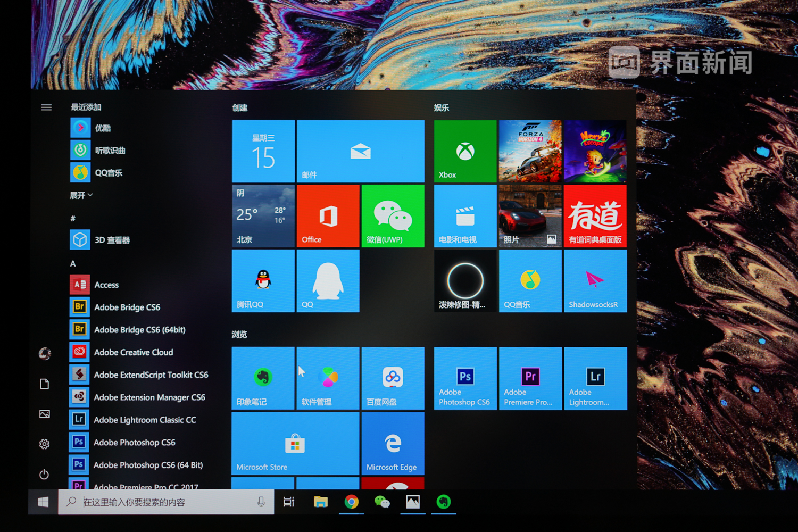798x532 pixels.
Task: Open QQ音乐 in the recently added list
Action: pyautogui.click(x=96, y=172)
